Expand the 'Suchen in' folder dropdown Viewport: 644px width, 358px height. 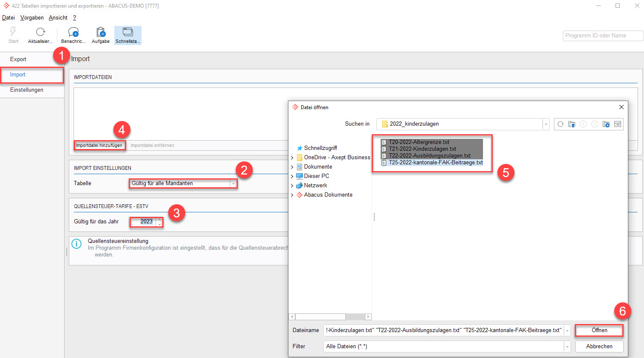click(x=545, y=124)
